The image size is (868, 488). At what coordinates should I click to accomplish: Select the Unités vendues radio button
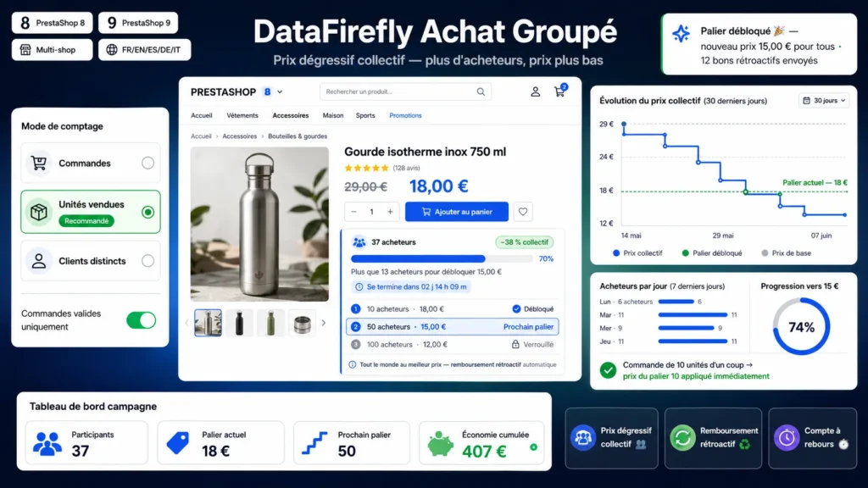(147, 212)
